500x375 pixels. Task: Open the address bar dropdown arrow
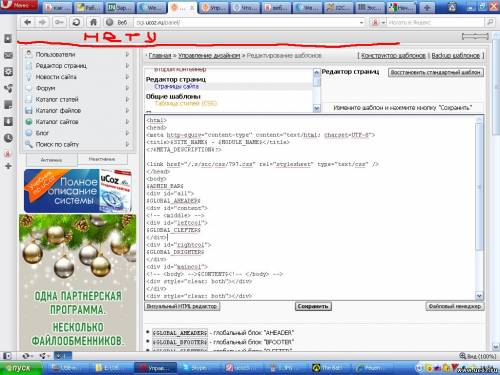coord(362,23)
